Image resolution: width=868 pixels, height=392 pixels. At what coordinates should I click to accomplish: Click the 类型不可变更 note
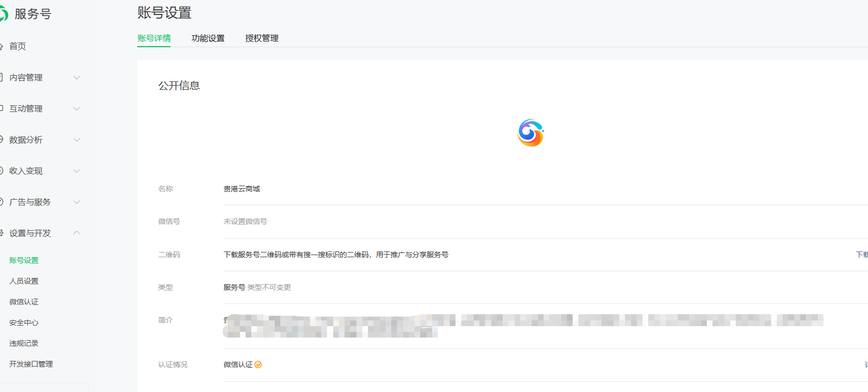[x=269, y=287]
